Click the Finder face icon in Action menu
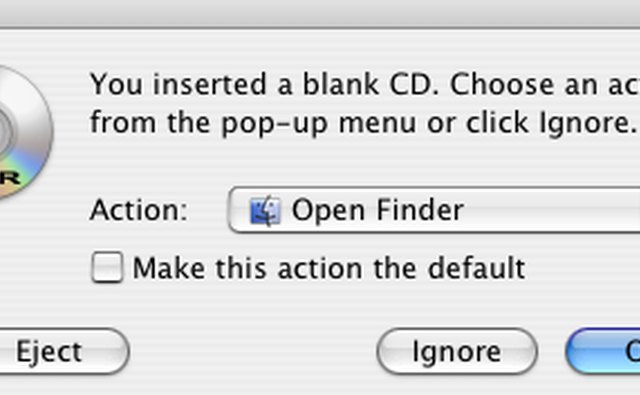 coord(265,211)
